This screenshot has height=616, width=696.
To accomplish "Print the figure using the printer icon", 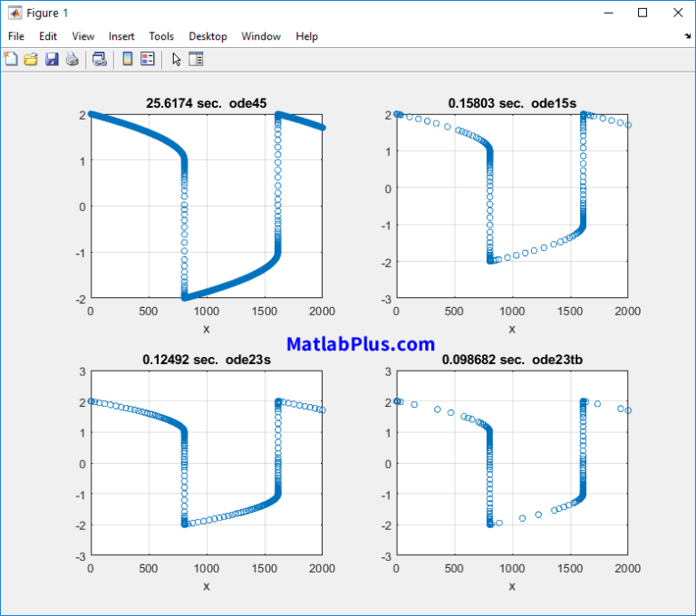I will pos(72,59).
